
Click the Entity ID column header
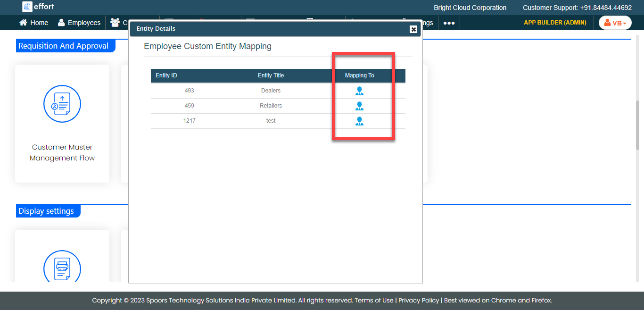166,75
